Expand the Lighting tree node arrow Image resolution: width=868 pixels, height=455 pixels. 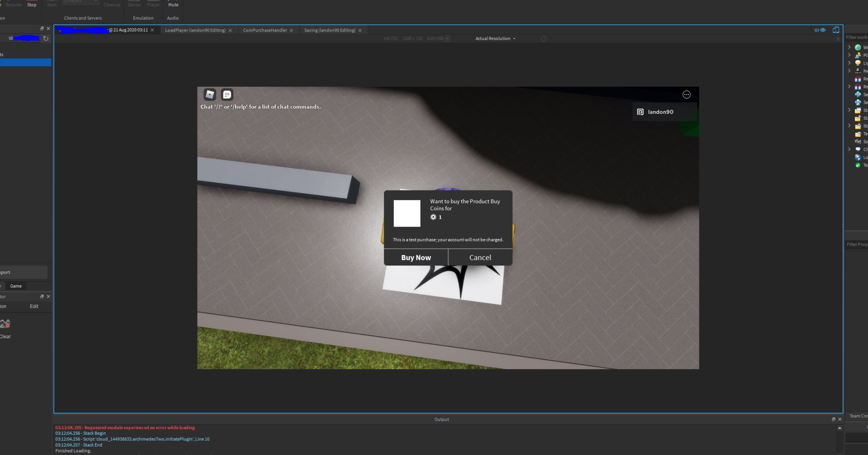pyautogui.click(x=849, y=63)
